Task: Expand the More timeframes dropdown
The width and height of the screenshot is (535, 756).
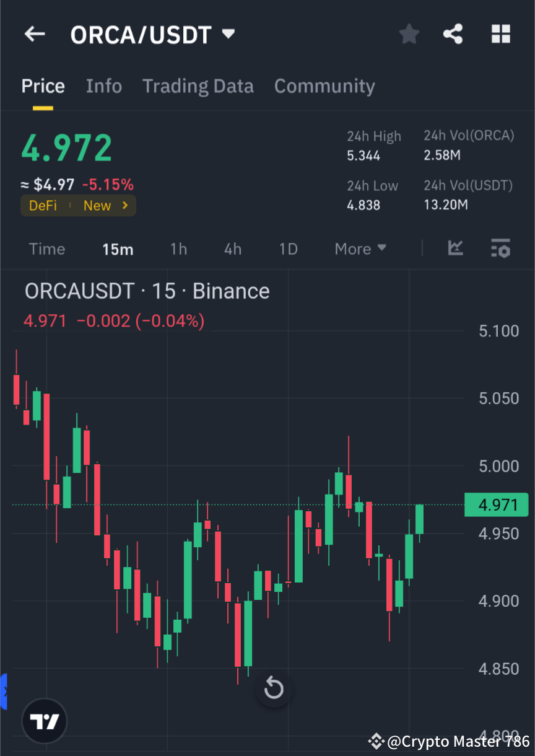Action: (360, 248)
